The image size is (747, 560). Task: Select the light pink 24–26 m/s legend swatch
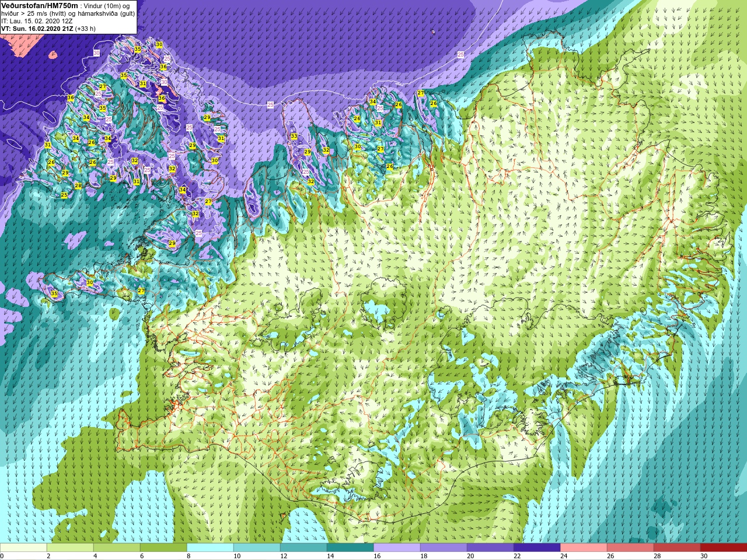584,548
